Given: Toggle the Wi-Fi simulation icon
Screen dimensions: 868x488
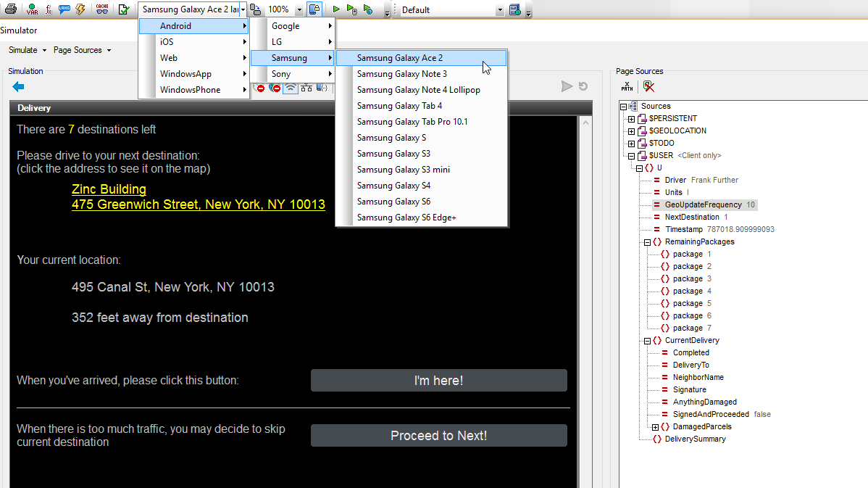Looking at the screenshot, I should (x=291, y=88).
